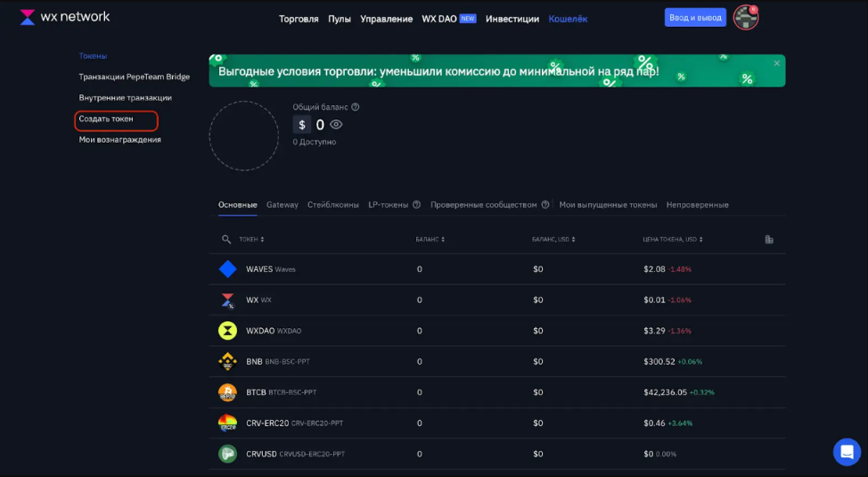This screenshot has width=868, height=477.
Task: Open the Управление menu
Action: coord(387,19)
